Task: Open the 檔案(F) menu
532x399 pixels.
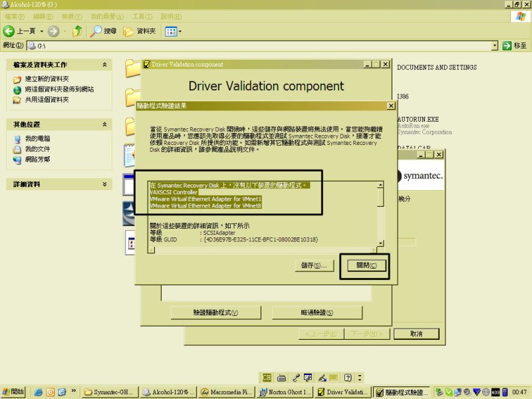Action: pyautogui.click(x=15, y=16)
